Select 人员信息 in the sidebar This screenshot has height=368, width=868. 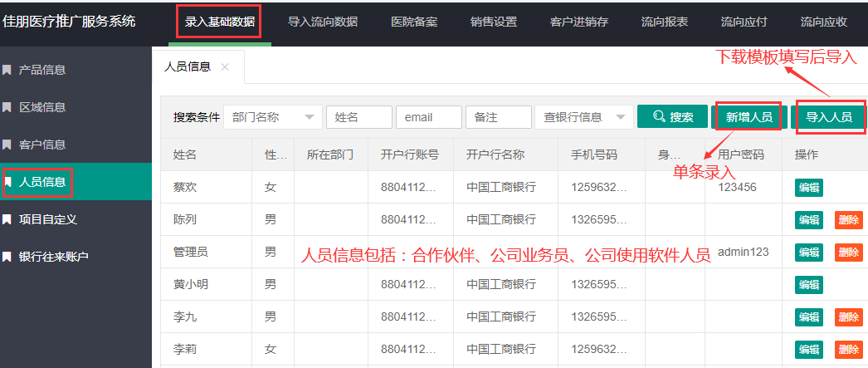[42, 182]
